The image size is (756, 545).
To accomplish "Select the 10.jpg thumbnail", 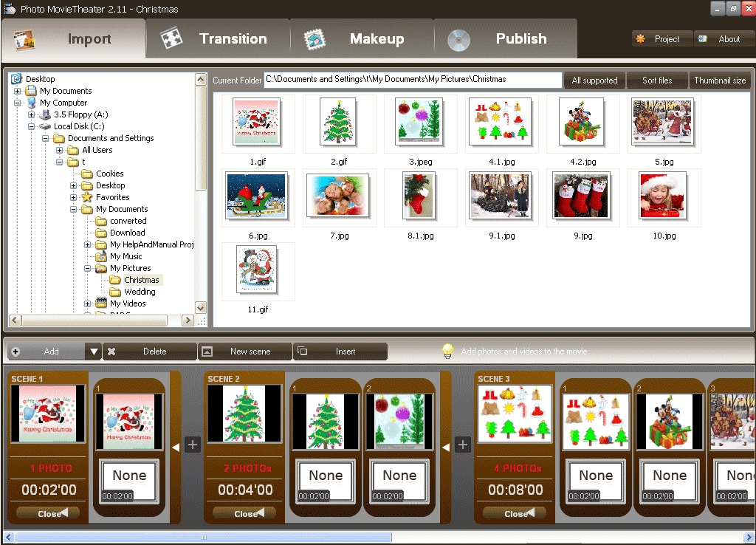I will click(664, 198).
